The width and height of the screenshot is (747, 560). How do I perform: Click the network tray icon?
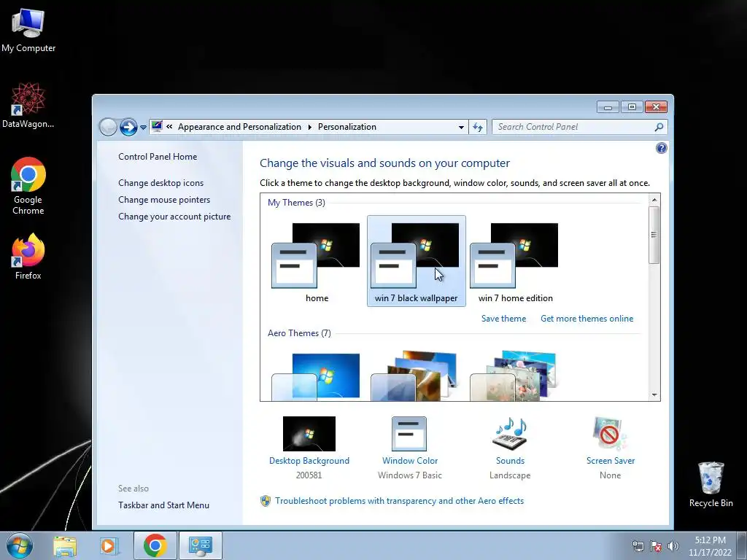point(638,546)
